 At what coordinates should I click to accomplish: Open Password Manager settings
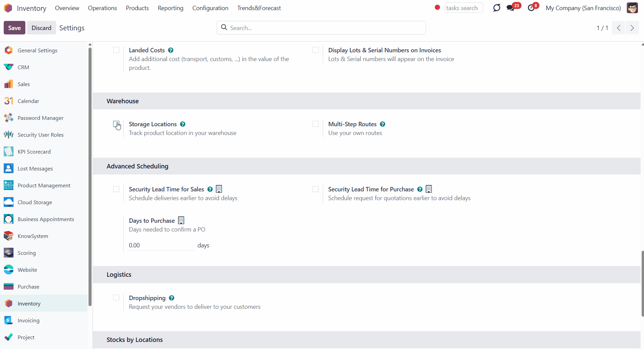(44, 118)
